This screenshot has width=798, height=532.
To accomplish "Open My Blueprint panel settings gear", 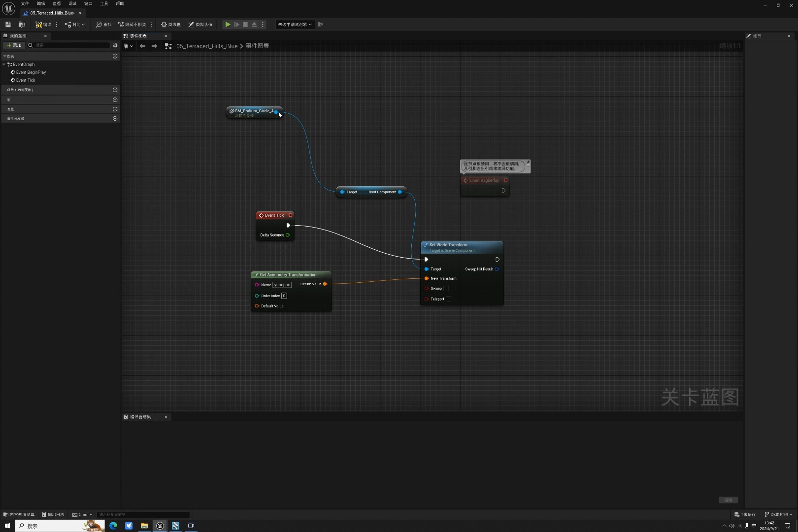I will [x=115, y=45].
